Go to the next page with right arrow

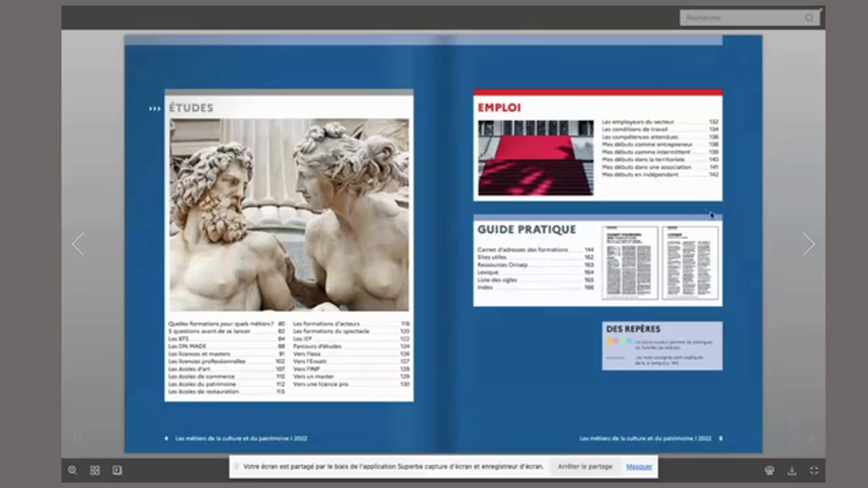coord(809,244)
